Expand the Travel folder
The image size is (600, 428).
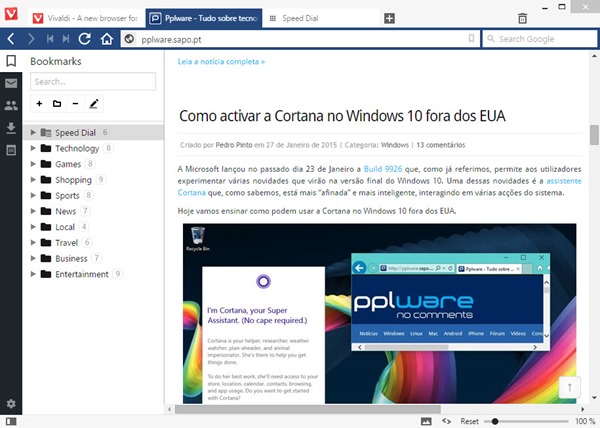coord(33,242)
